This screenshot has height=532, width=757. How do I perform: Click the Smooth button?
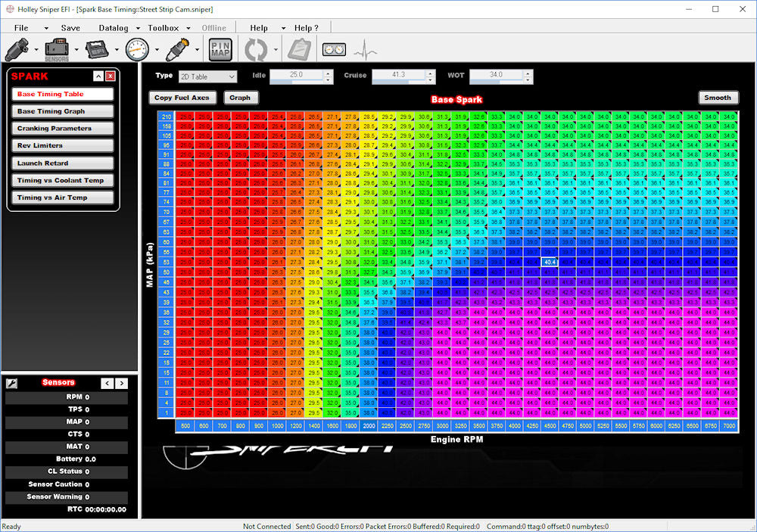pyautogui.click(x=718, y=98)
